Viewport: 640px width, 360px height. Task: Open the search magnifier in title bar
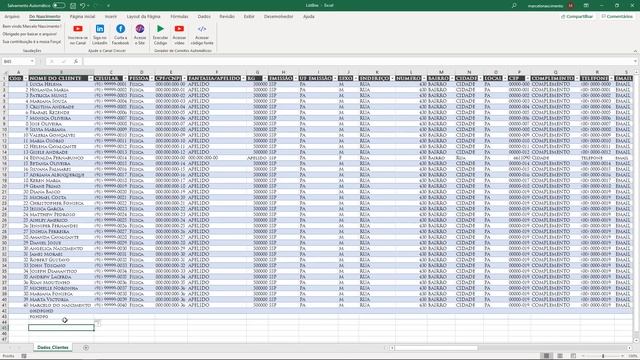click(514, 6)
